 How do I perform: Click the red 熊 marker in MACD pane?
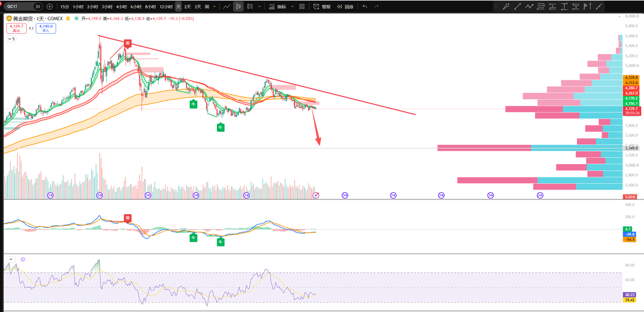click(x=128, y=218)
